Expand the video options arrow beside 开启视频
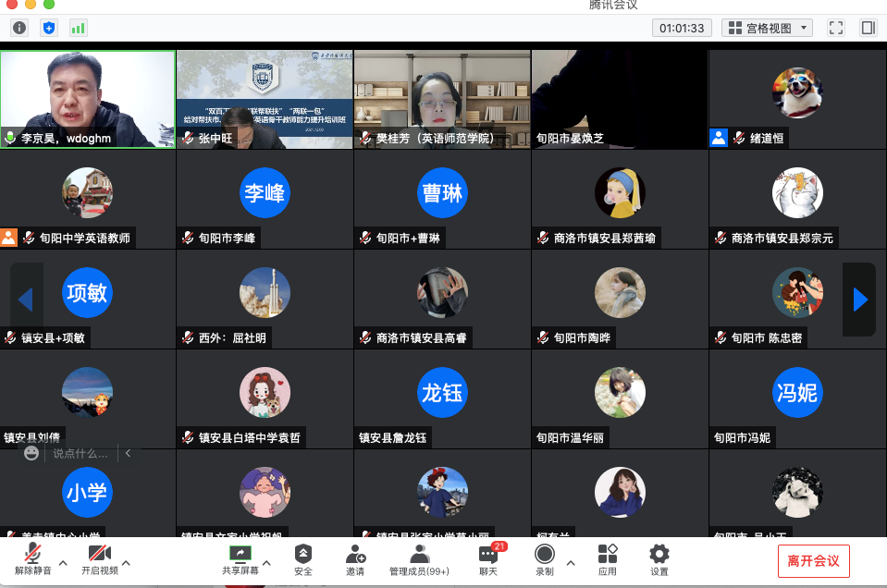 point(127,562)
